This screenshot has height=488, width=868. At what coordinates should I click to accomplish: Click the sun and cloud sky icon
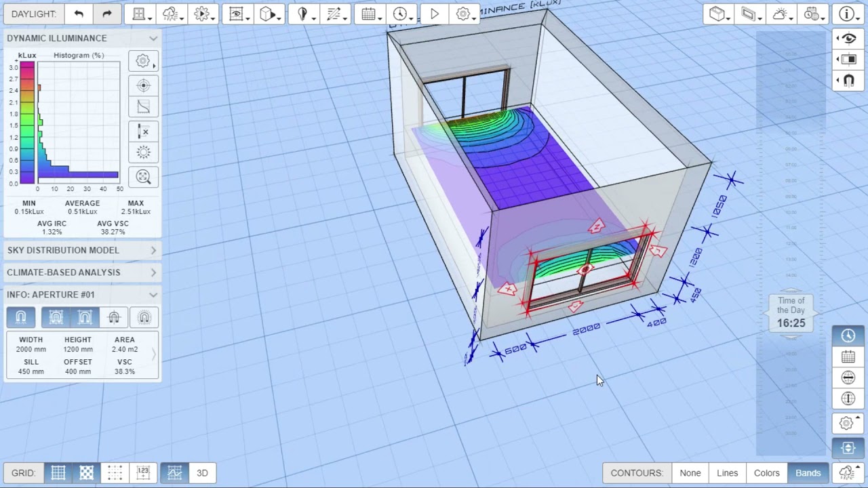(782, 14)
